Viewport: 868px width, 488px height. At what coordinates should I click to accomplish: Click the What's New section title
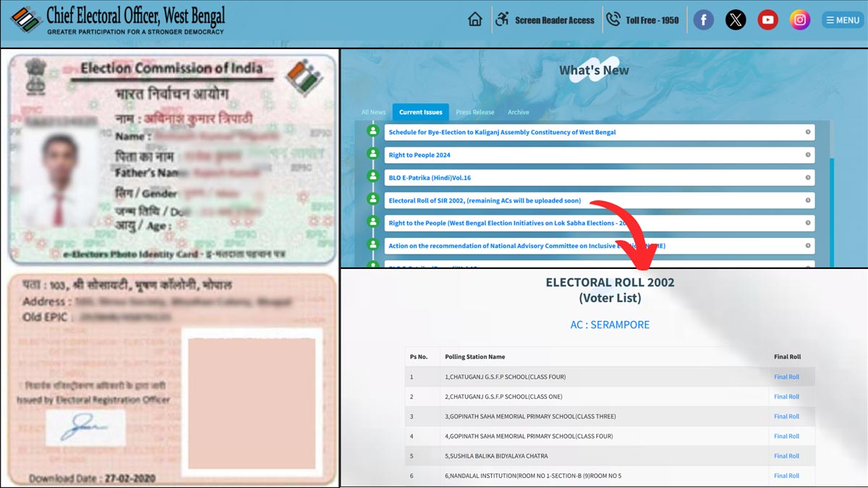(594, 70)
